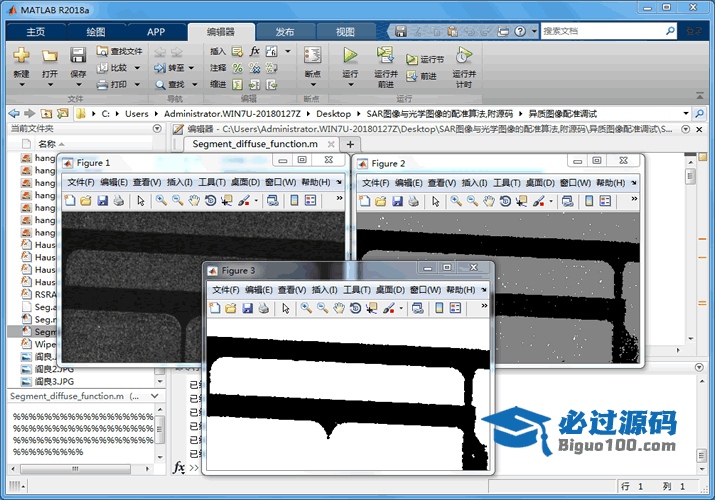Click the Save (保存) icon in ribbon
The height and width of the screenshot is (500, 715).
(78, 56)
